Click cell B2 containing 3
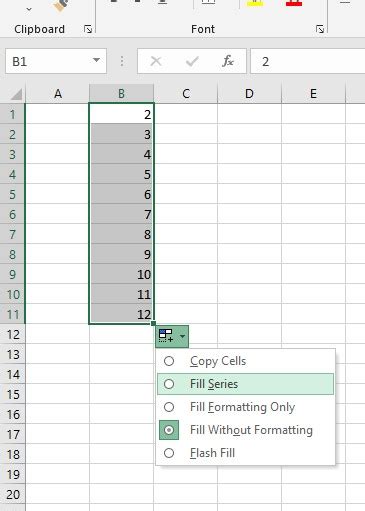The image size is (365, 511). click(x=122, y=134)
